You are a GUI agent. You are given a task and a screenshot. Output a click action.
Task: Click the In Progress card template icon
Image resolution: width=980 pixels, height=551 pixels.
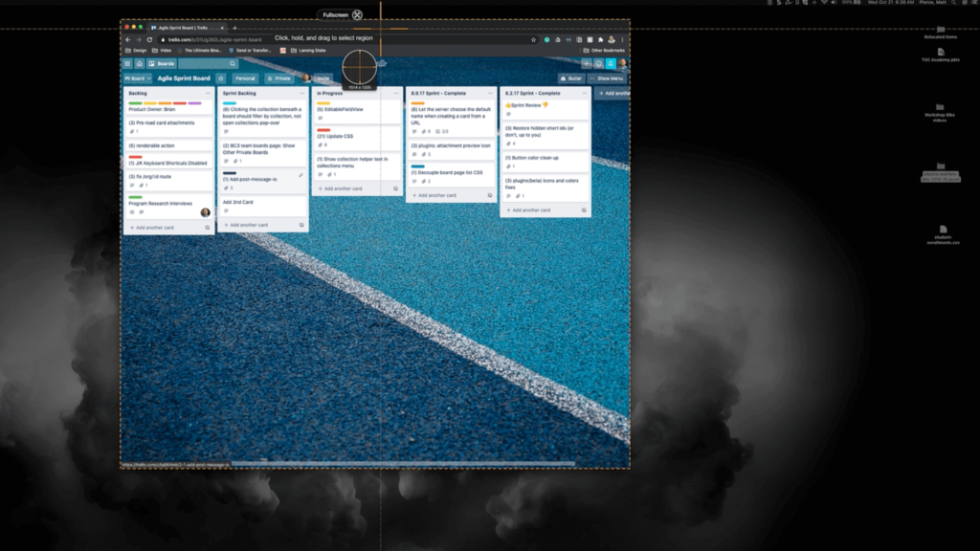(x=395, y=188)
